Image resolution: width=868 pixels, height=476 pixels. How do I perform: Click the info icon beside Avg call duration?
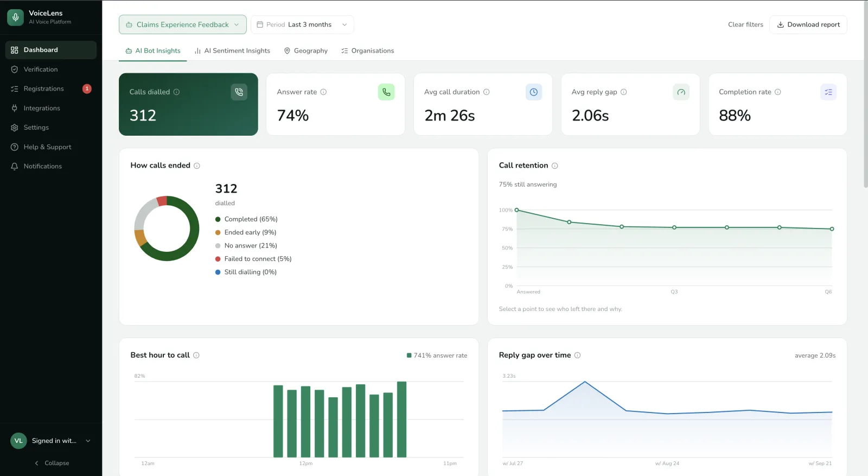487,92
